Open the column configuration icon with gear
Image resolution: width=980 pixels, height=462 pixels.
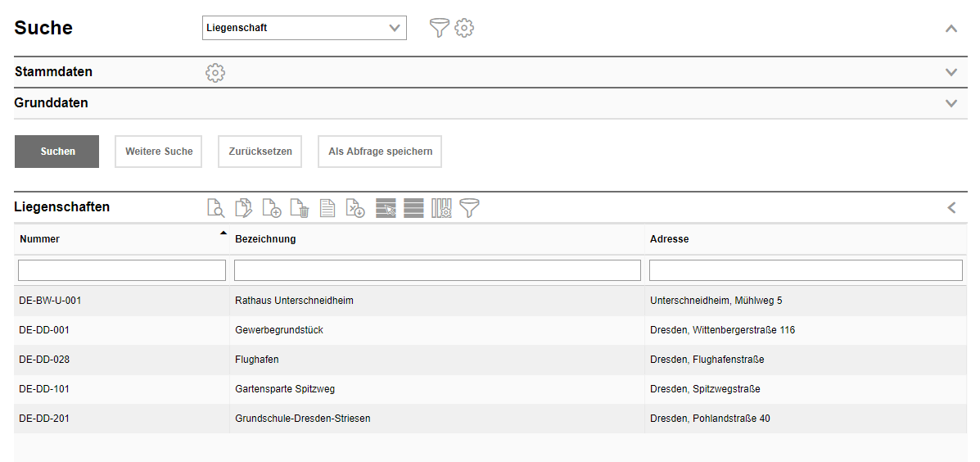441,208
